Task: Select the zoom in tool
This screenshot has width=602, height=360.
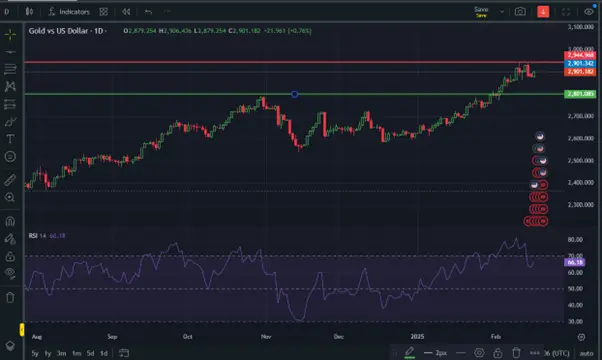Action: 10,197
